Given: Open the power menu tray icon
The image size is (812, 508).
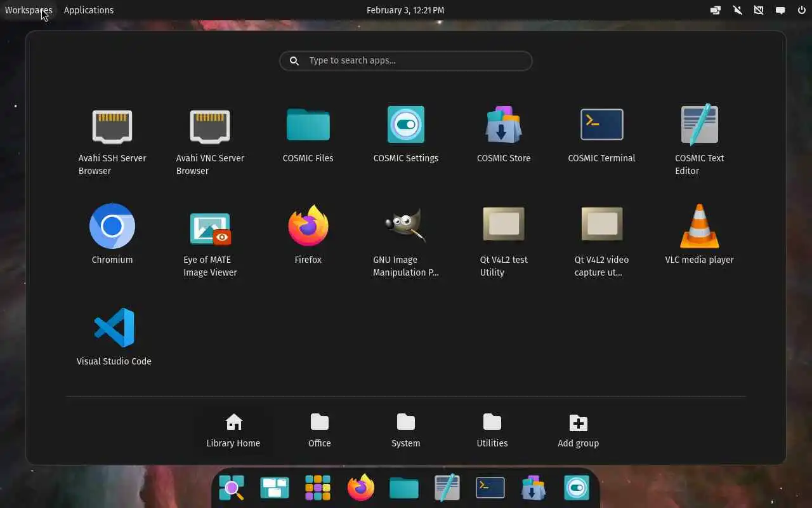Looking at the screenshot, I should coord(801,10).
